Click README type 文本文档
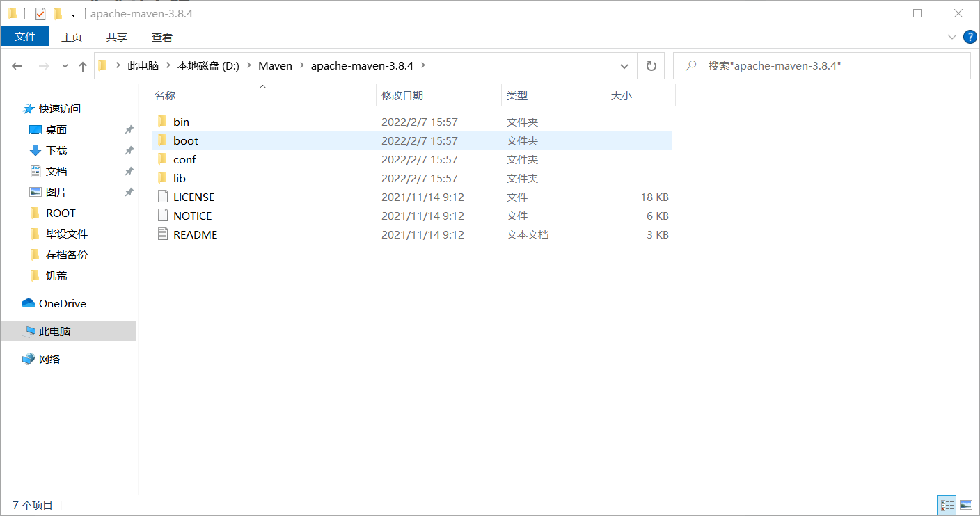980x516 pixels. point(528,234)
